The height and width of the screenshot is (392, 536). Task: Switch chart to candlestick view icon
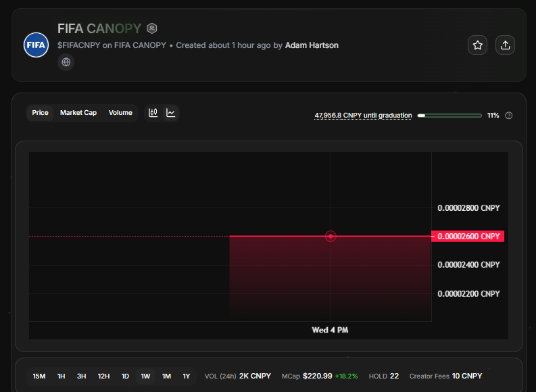pos(153,113)
